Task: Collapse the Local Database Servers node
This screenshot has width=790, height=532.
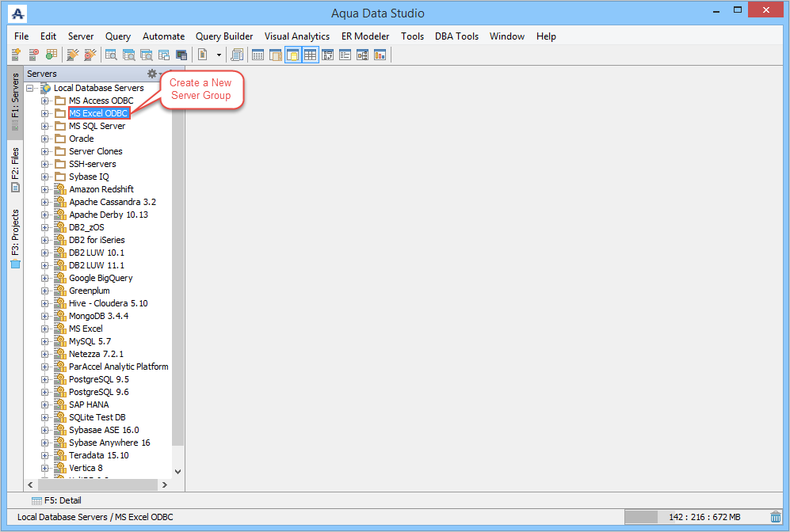Action: coord(30,88)
